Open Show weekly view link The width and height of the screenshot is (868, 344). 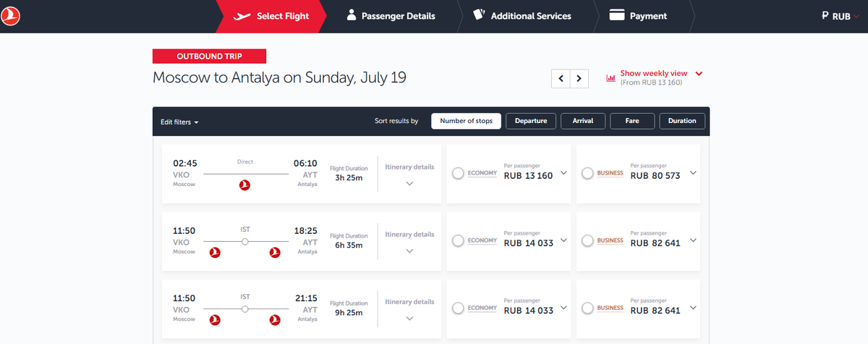tap(654, 73)
